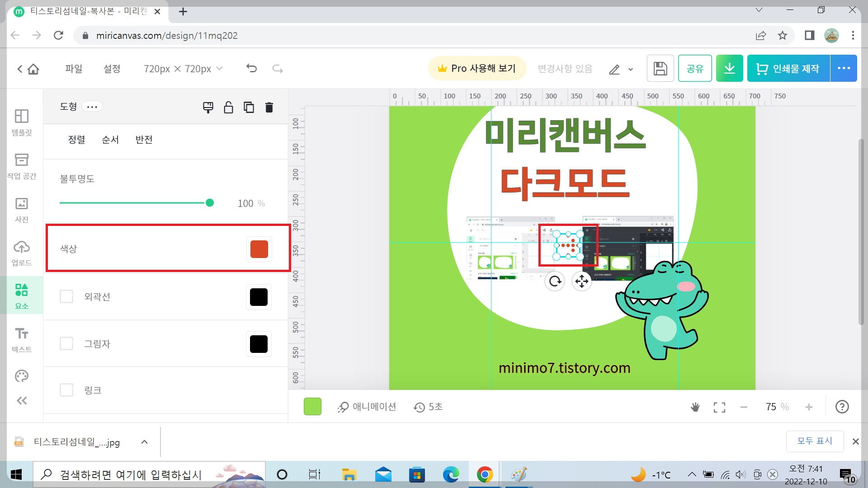Image resolution: width=868 pixels, height=488 pixels.
Task: Click the redo arrow
Action: click(278, 68)
